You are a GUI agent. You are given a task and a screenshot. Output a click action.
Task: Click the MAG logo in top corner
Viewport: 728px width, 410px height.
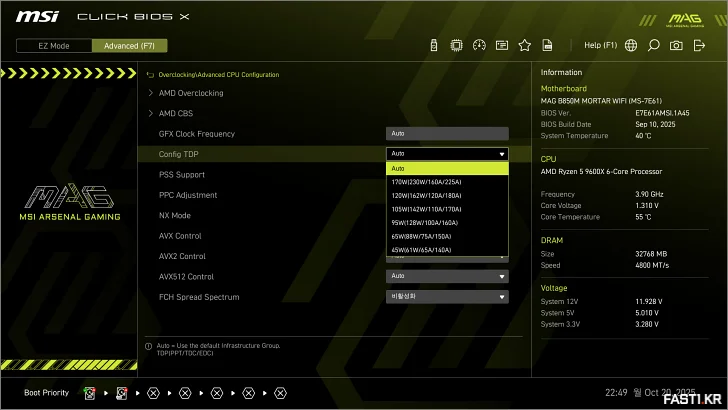coord(685,20)
